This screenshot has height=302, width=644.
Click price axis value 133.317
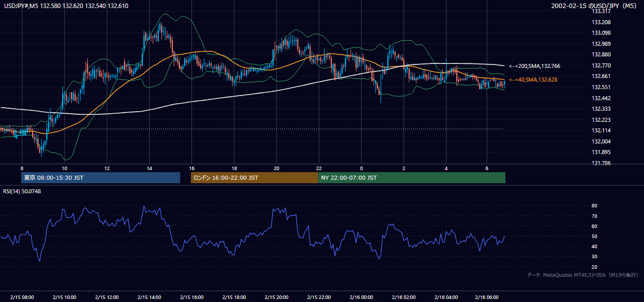(602, 11)
